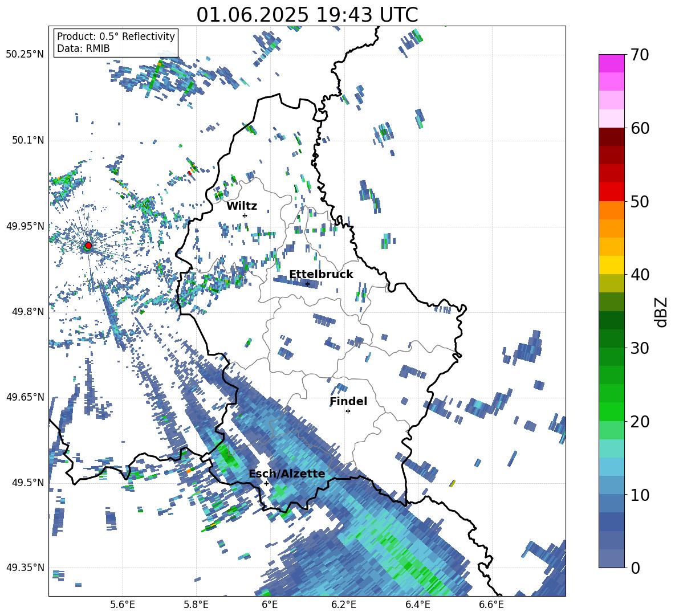
Task: Click the 6.2°E longitude tick label
Action: click(x=344, y=605)
